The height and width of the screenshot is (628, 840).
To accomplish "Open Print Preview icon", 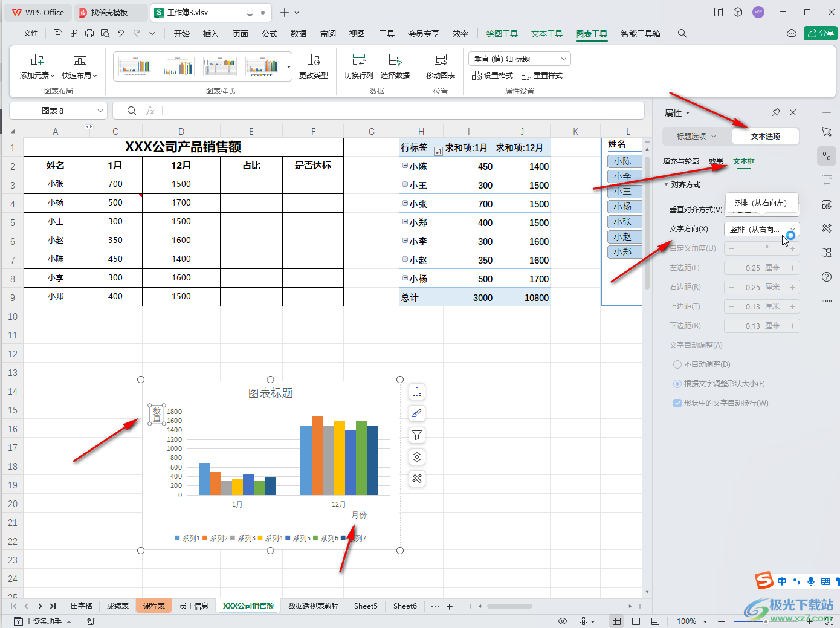I will [x=105, y=33].
